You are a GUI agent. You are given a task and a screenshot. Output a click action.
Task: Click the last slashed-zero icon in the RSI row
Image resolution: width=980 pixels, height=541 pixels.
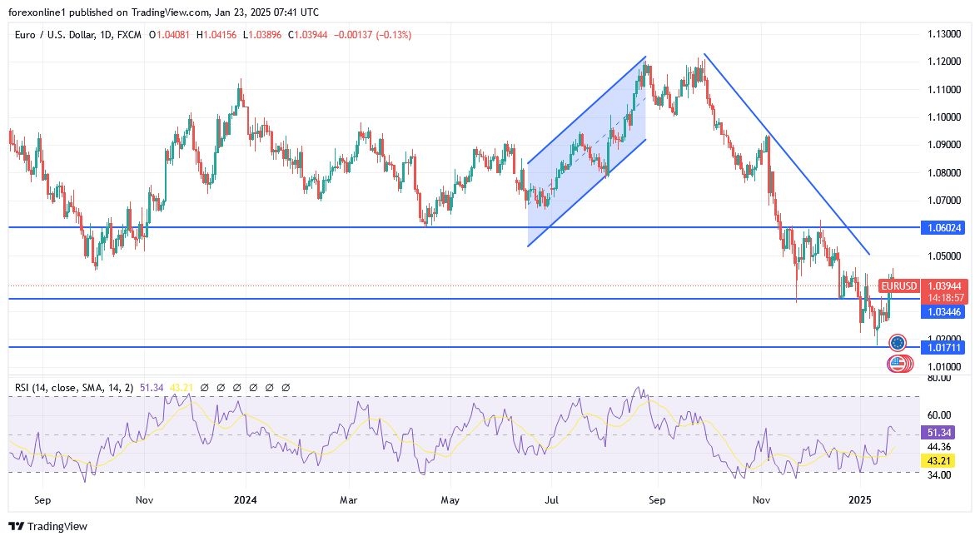284,387
